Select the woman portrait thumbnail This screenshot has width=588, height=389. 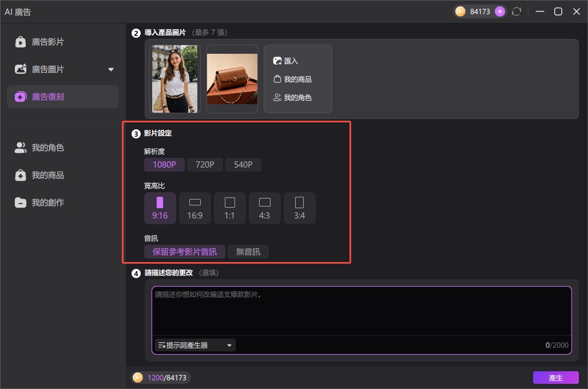(175, 79)
